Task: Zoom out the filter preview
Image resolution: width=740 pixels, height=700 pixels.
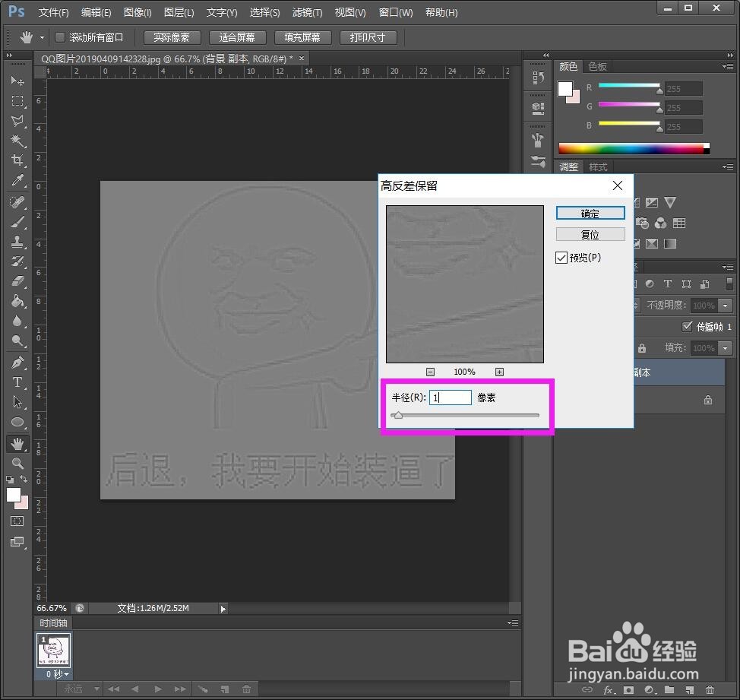Action: coord(430,372)
